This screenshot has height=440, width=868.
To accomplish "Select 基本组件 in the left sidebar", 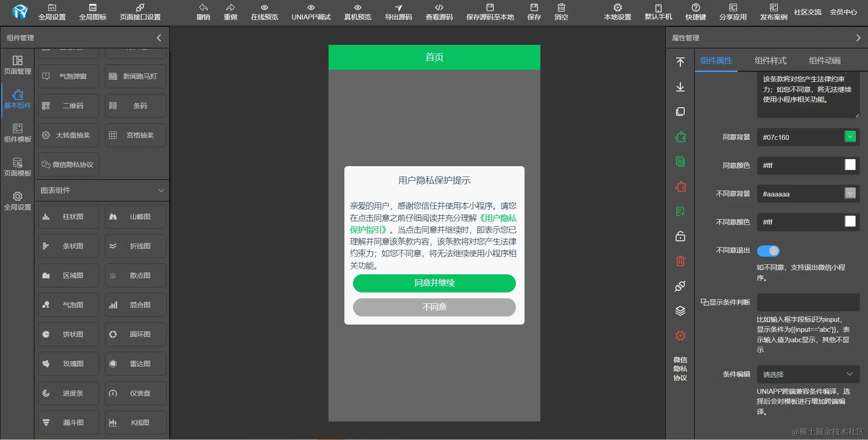I will (18, 99).
